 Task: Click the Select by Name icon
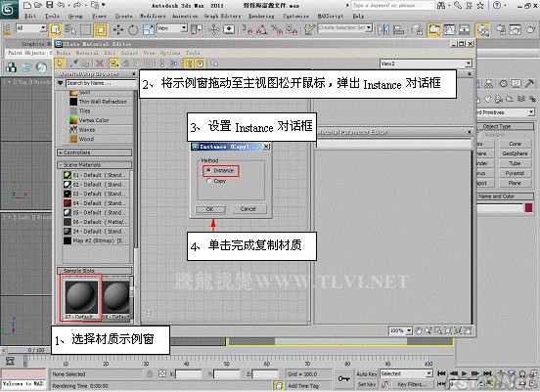point(70,30)
